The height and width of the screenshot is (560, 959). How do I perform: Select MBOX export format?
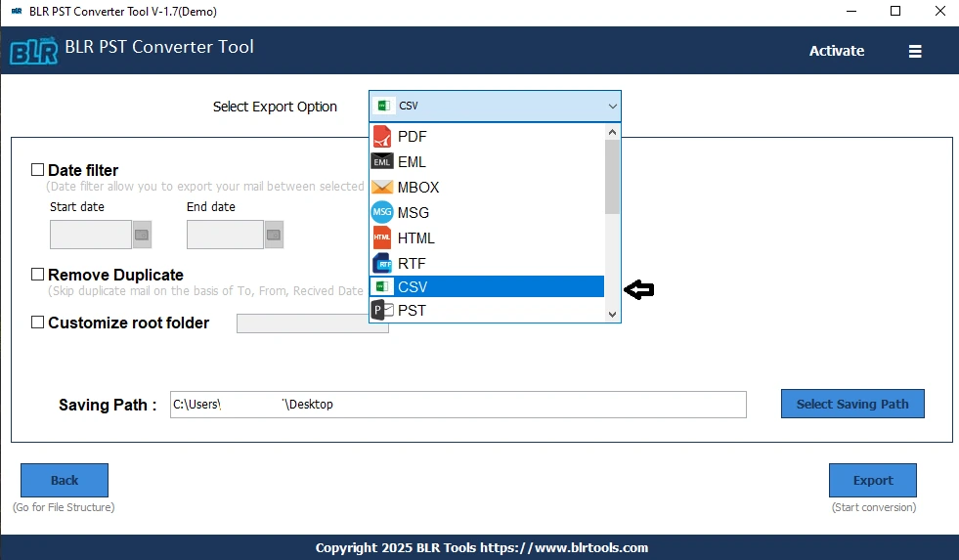point(487,187)
